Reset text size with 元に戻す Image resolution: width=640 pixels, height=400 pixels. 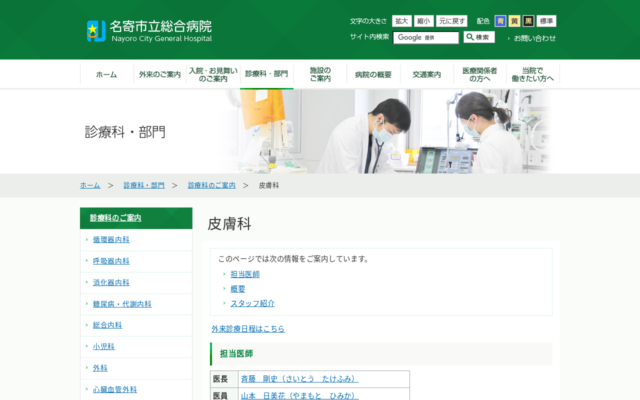451,21
